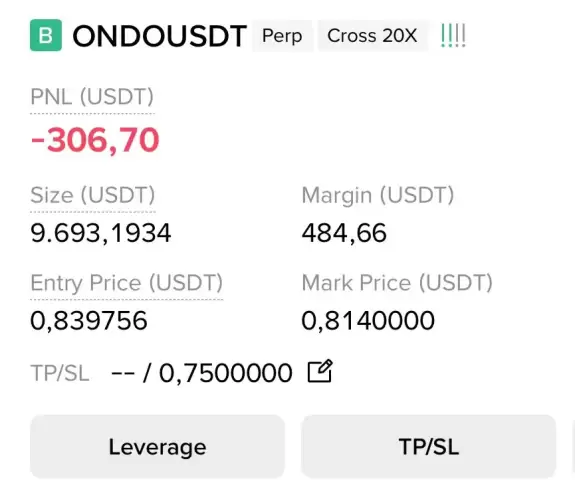Open the Leverage adjustment button
Screen dimensions: 575x501
coord(157,447)
